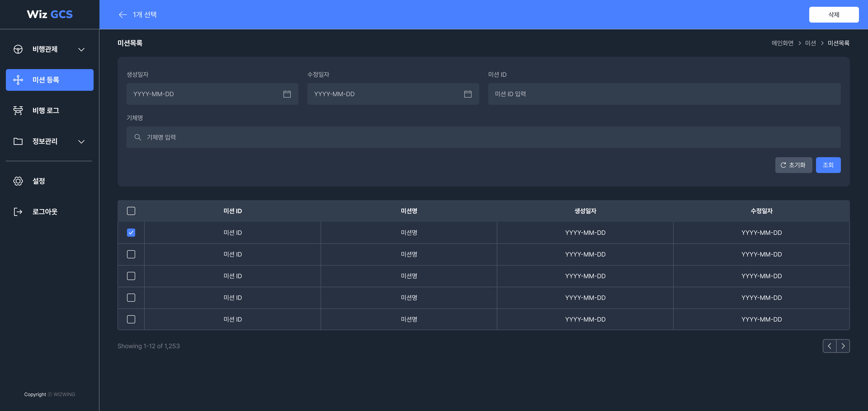Screen dimensions: 868x411
Task: Click the Showing 1-12 of 1,253 text
Action: 149,346
